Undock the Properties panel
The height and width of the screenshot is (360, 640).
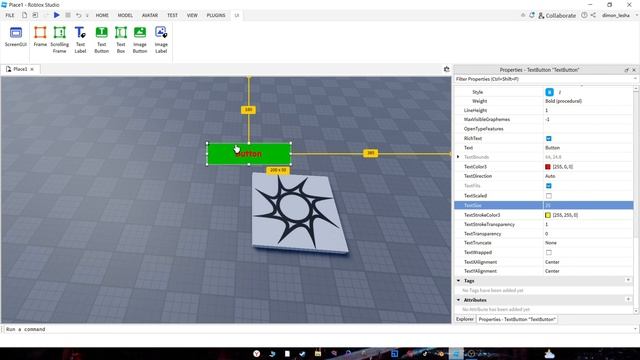click(627, 70)
